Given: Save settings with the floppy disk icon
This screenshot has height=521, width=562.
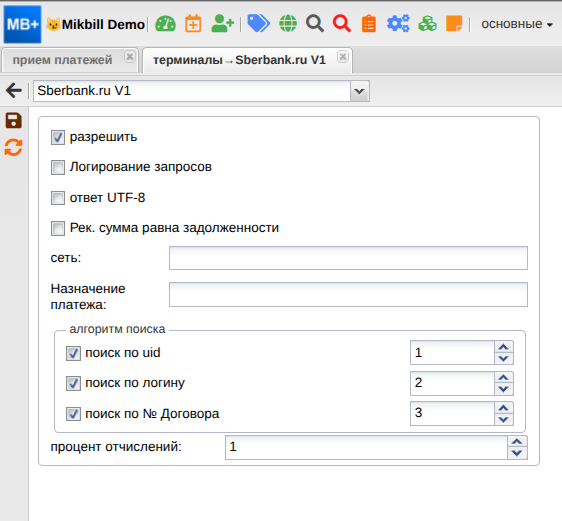Looking at the screenshot, I should tap(14, 121).
